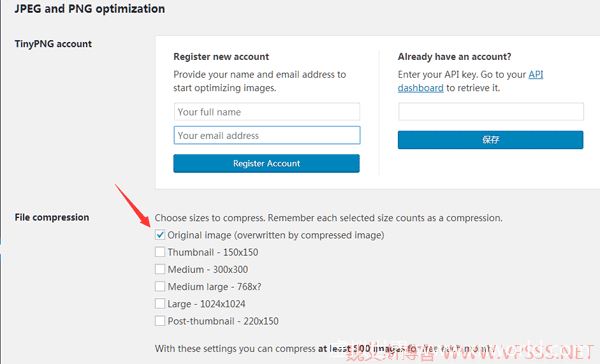Screen dimensions: 600x364
Task: Tick the Original image compression checkbox
Action: click(x=160, y=235)
